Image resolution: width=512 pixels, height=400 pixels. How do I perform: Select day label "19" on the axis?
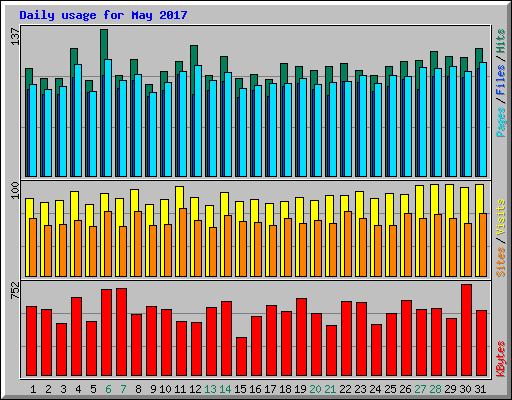click(300, 389)
